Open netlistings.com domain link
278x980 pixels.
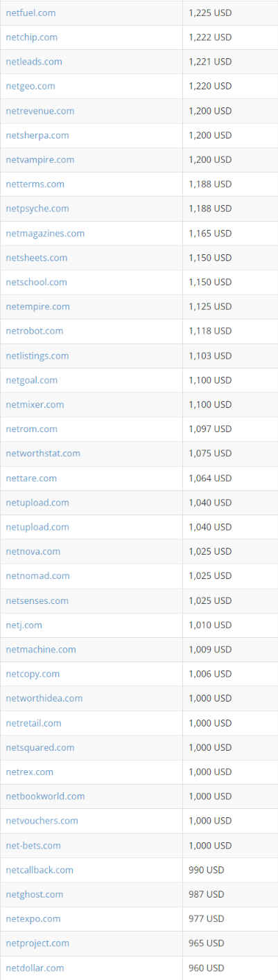pos(37,355)
